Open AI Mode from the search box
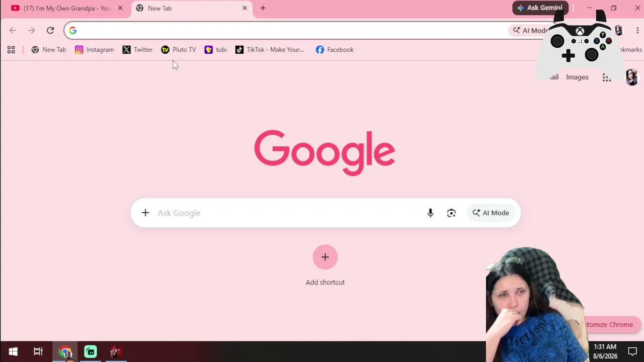 pyautogui.click(x=491, y=213)
